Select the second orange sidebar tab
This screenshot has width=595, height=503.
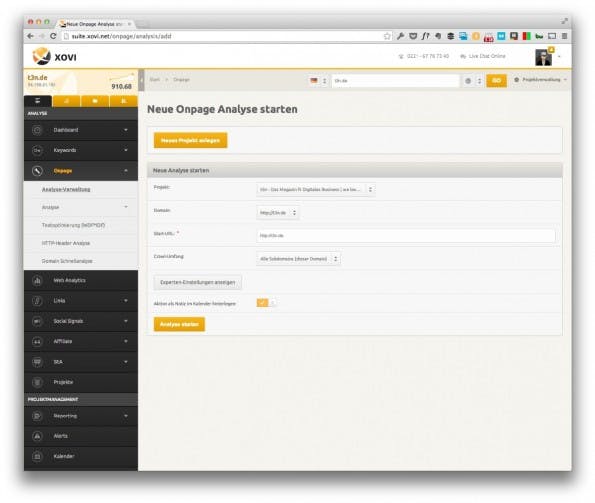click(66, 101)
